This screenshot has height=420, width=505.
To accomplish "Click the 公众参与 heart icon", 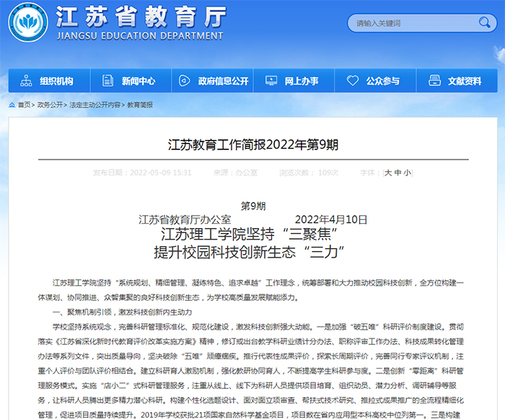I will click(x=353, y=81).
